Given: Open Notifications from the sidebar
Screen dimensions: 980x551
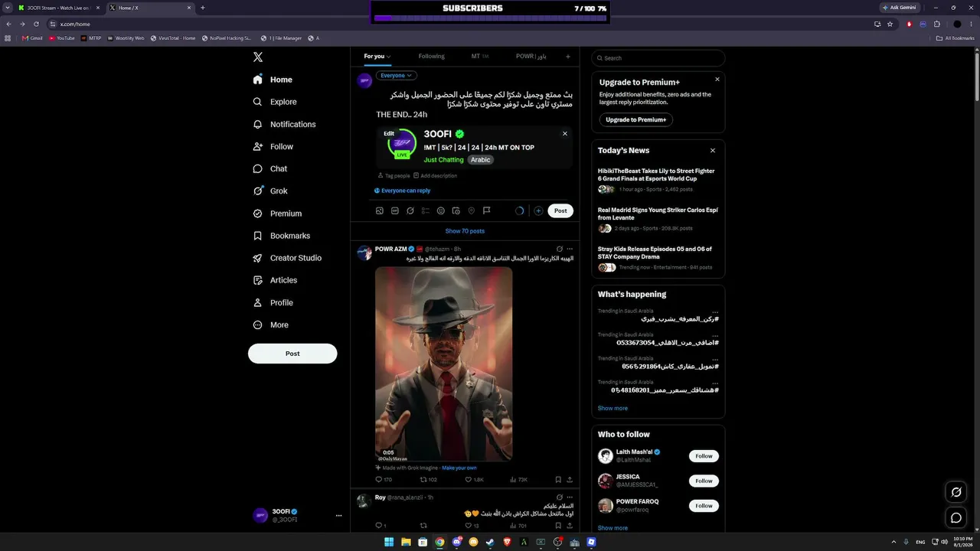Looking at the screenshot, I should pyautogui.click(x=284, y=124).
